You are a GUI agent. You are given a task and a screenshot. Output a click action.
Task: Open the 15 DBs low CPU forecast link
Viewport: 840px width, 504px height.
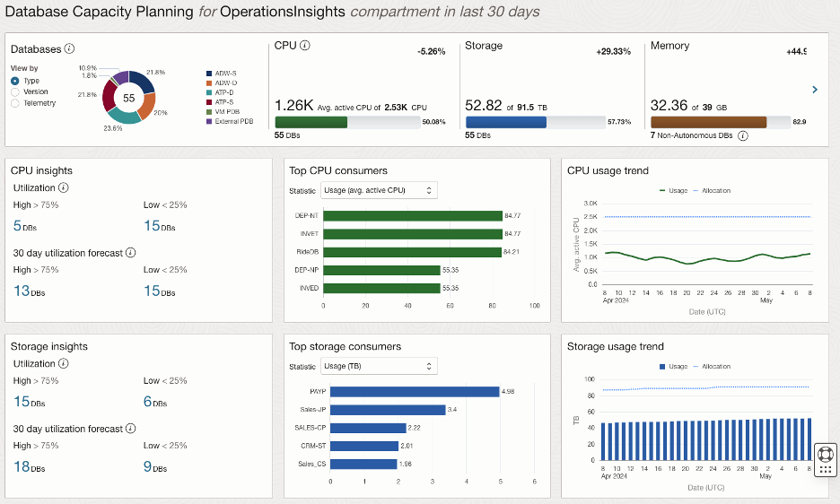click(159, 291)
